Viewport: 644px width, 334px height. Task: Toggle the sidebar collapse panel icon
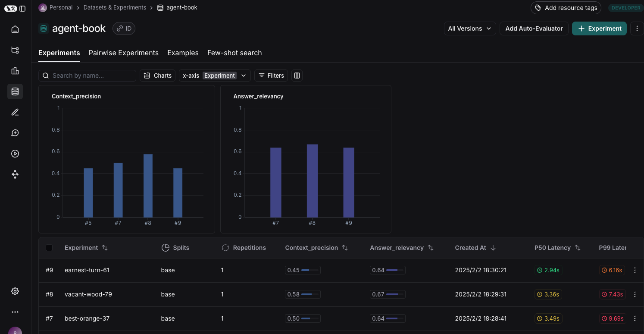[22, 8]
